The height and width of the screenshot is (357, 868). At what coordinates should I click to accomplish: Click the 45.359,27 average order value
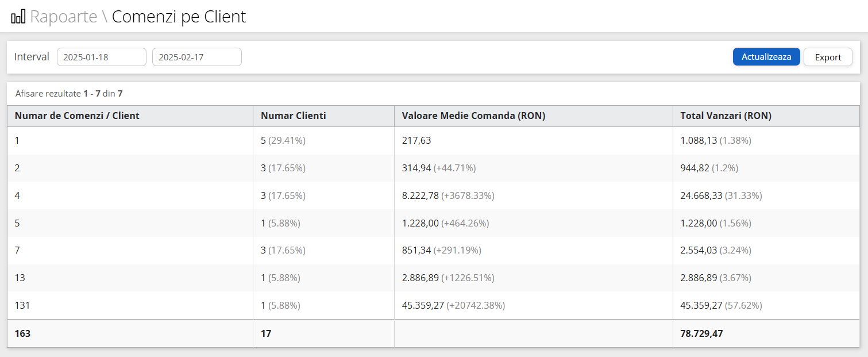(423, 305)
